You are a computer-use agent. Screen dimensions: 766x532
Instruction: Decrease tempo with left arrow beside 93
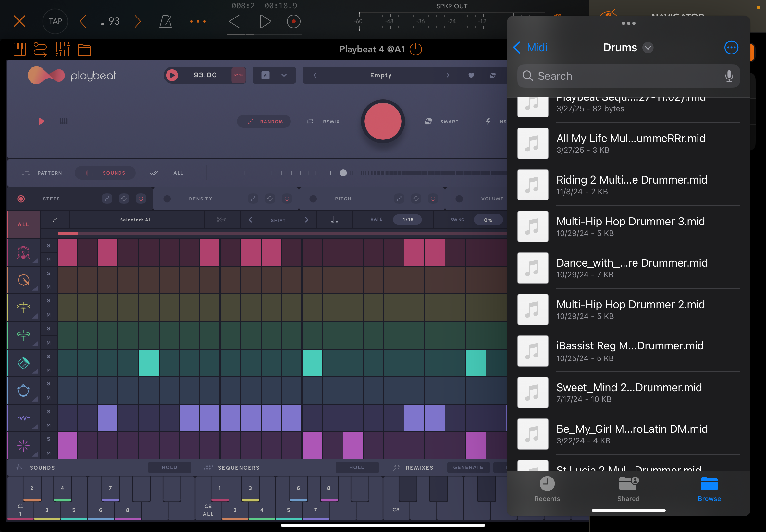coord(83,21)
